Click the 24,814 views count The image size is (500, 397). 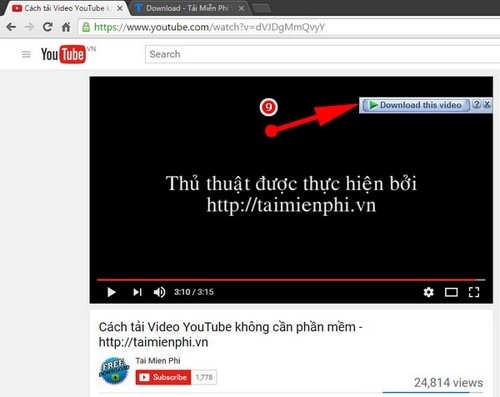tap(449, 383)
